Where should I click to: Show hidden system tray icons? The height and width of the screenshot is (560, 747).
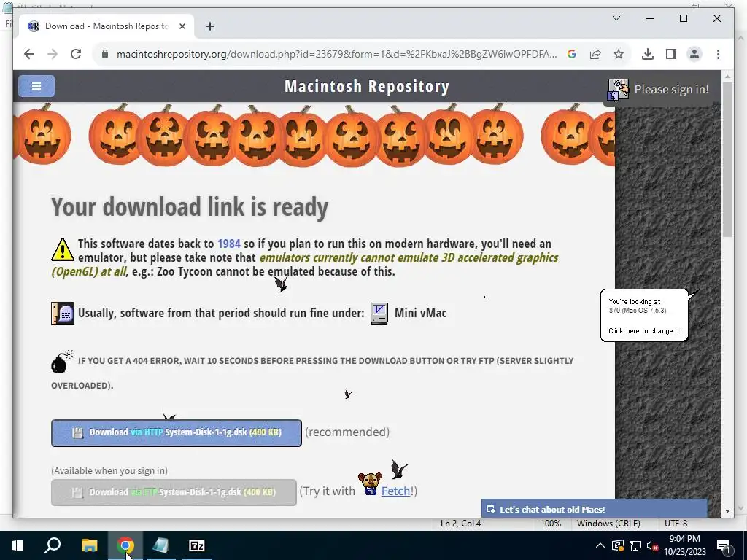600,545
